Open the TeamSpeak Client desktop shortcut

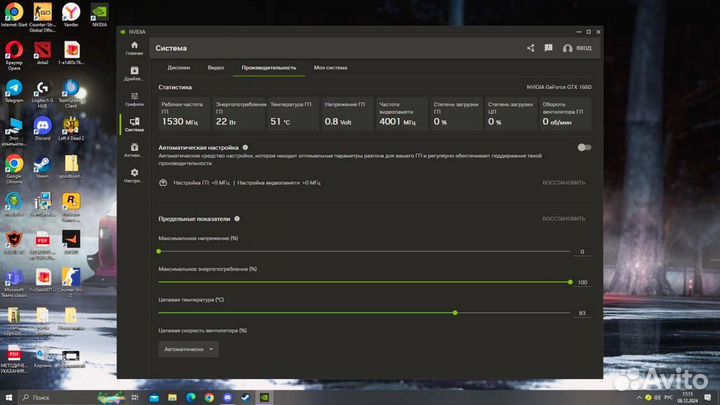click(x=71, y=93)
